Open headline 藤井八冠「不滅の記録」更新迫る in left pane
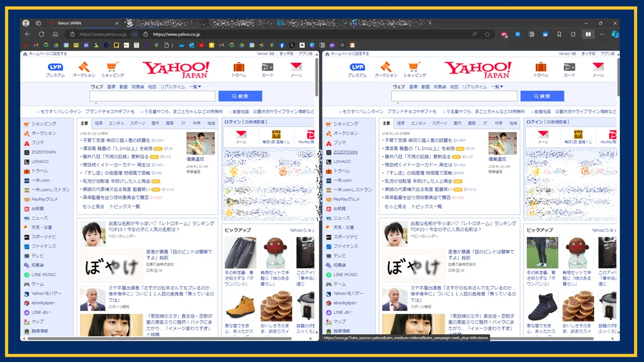The height and width of the screenshot is (362, 644). (x=115, y=157)
